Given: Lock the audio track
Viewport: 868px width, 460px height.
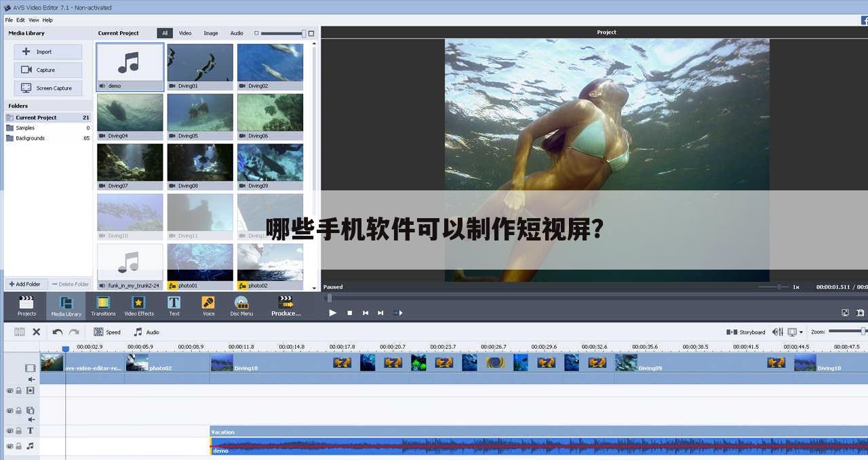Looking at the screenshot, I should [19, 446].
